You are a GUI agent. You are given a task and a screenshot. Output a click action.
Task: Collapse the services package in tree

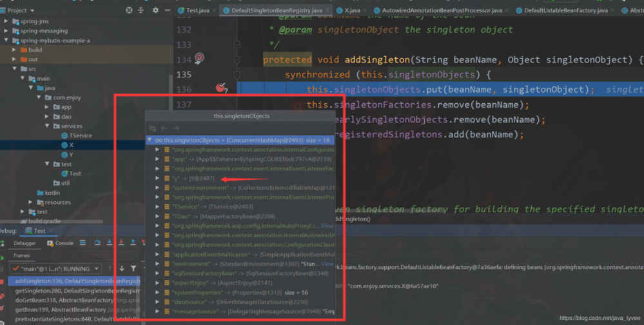47,126
